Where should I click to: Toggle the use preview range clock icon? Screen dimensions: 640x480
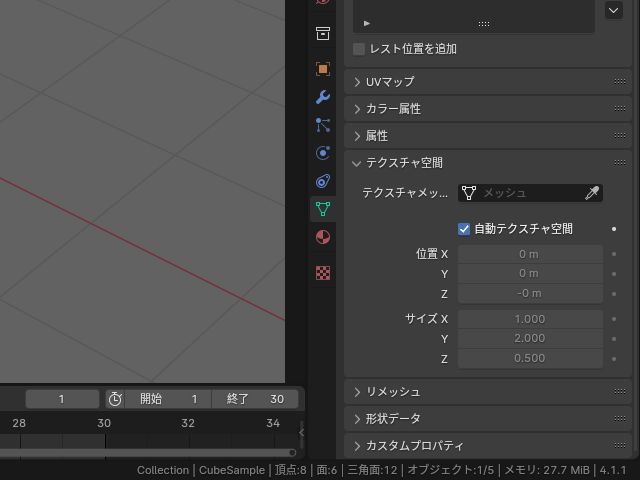[115, 399]
